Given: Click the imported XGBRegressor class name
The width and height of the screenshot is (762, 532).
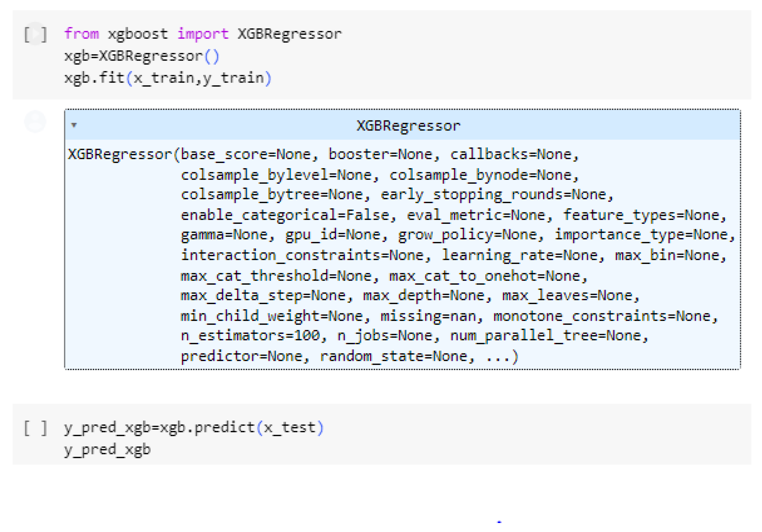Looking at the screenshot, I should (x=290, y=34).
